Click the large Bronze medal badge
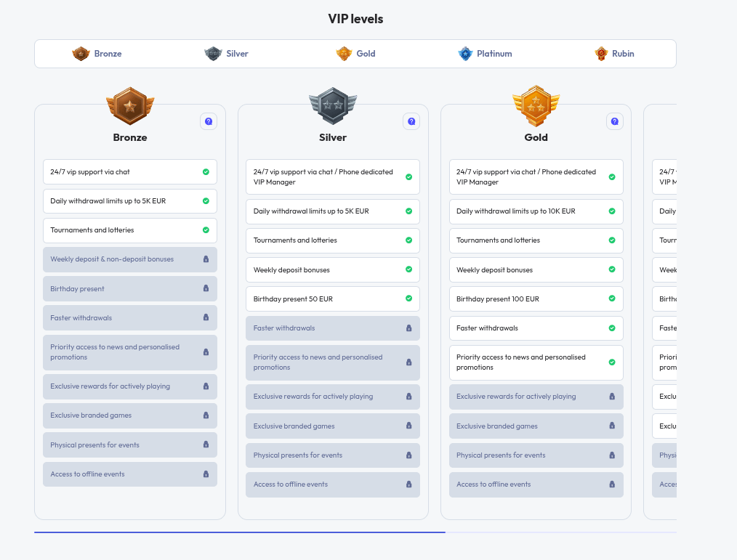Image resolution: width=737 pixels, height=560 pixels. pos(130,106)
